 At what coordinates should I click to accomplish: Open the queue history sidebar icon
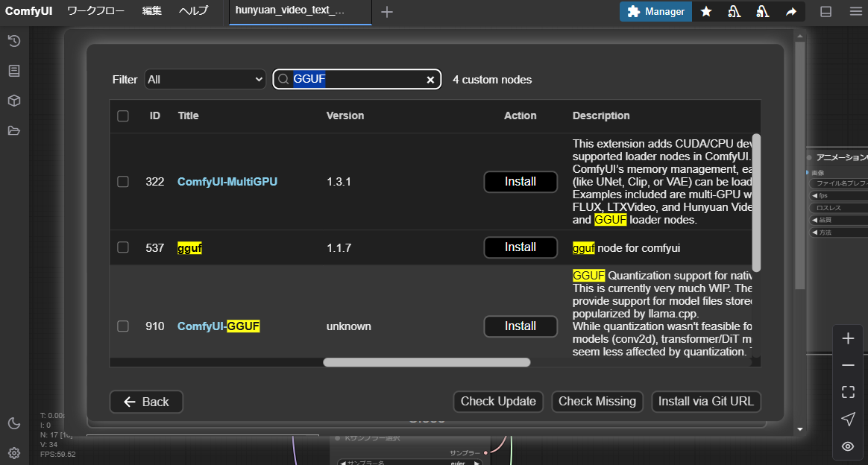click(x=14, y=41)
